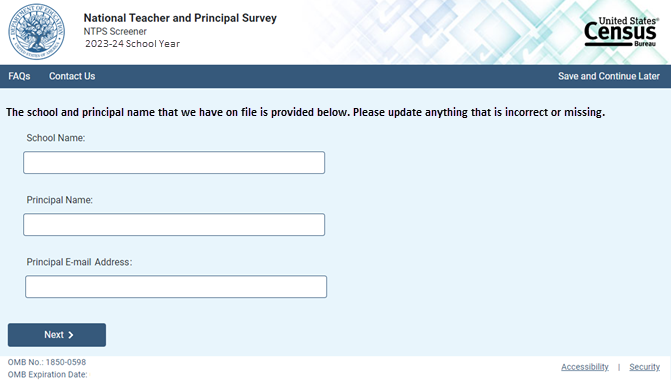Focus the Principal E-mail Address field
Screen dimensions: 671x380
(176, 287)
